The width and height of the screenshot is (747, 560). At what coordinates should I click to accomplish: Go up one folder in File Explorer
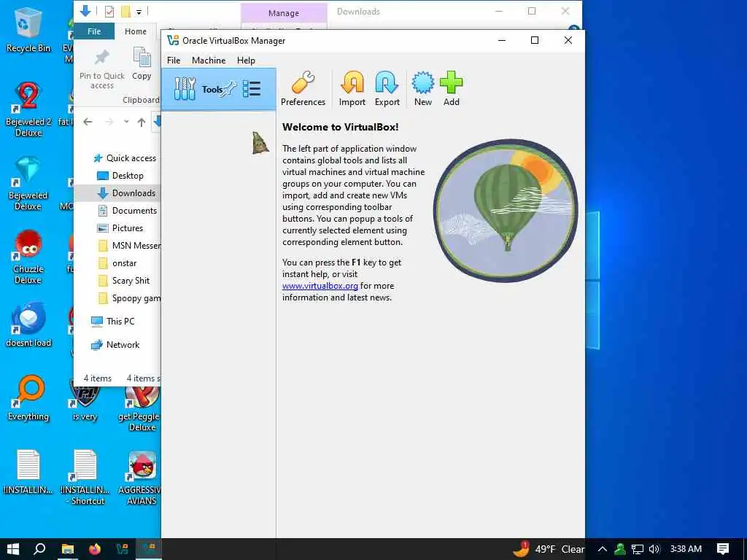coord(142,122)
